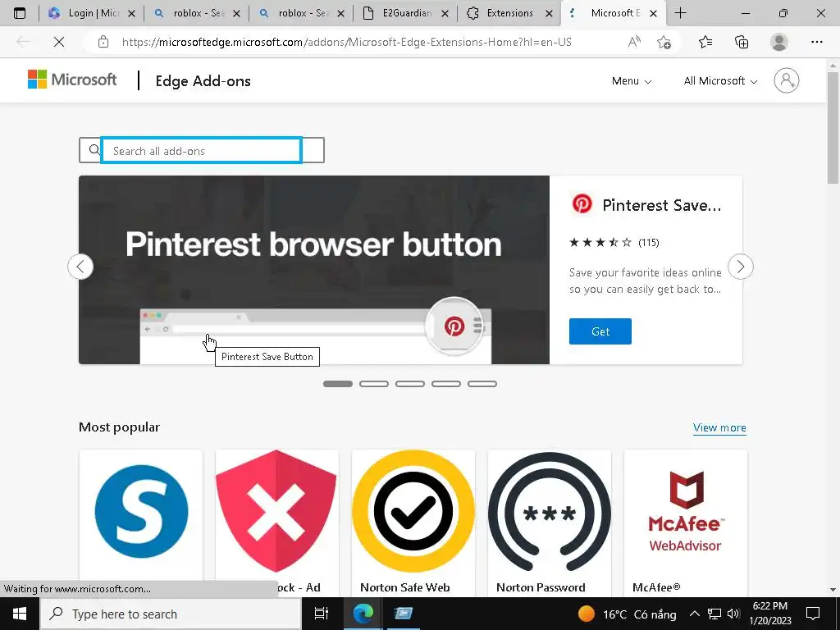Sign in with the account icon
This screenshot has width=840, height=630.
pyautogui.click(x=786, y=80)
